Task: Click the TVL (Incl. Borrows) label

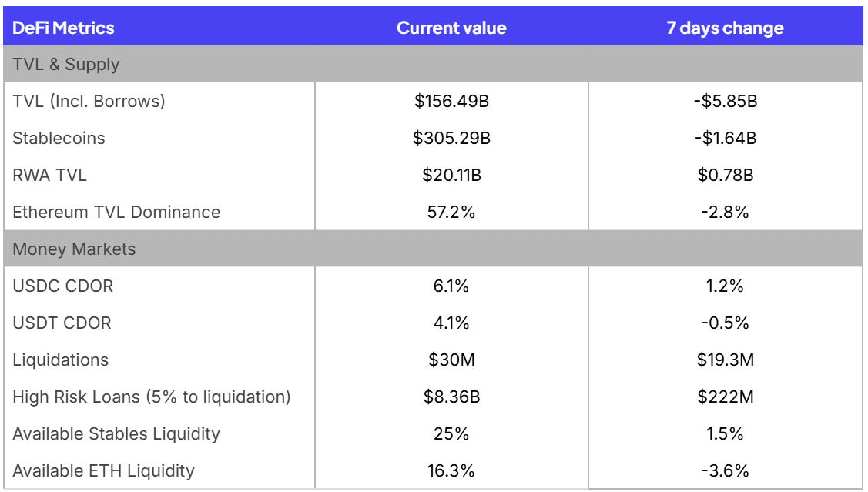Action: (89, 101)
